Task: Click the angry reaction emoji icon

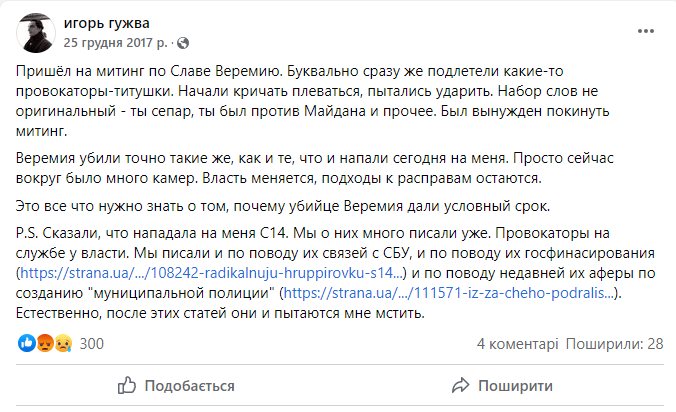Action: point(44,344)
